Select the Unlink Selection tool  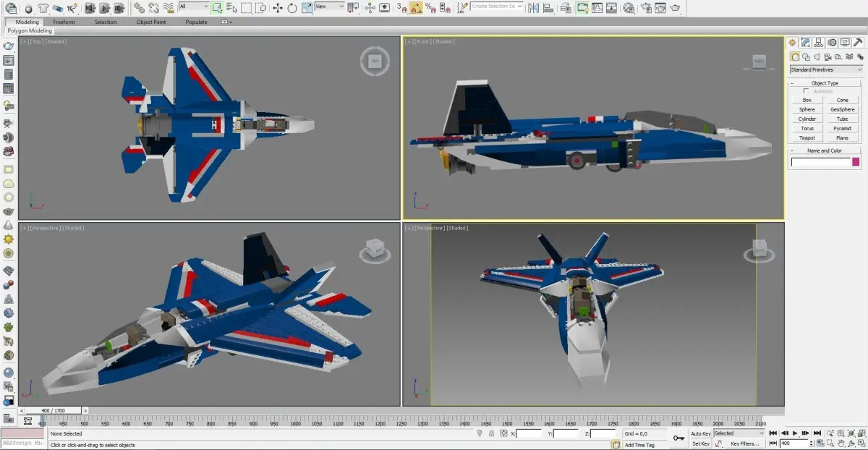154,8
